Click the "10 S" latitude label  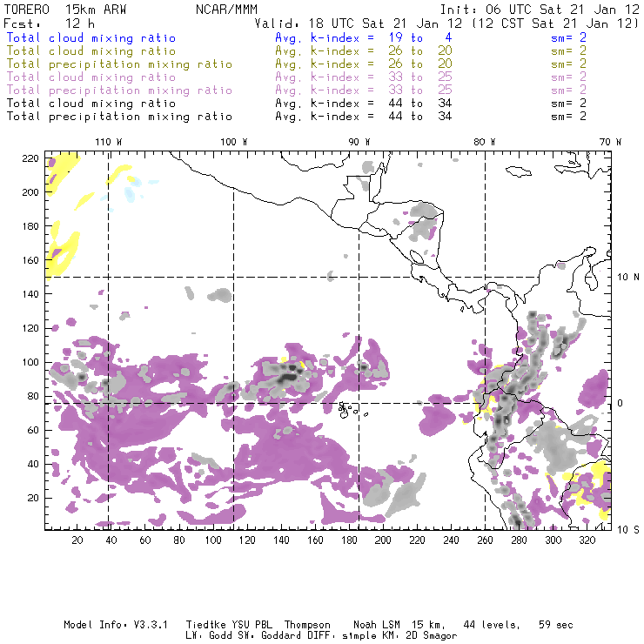click(x=628, y=529)
